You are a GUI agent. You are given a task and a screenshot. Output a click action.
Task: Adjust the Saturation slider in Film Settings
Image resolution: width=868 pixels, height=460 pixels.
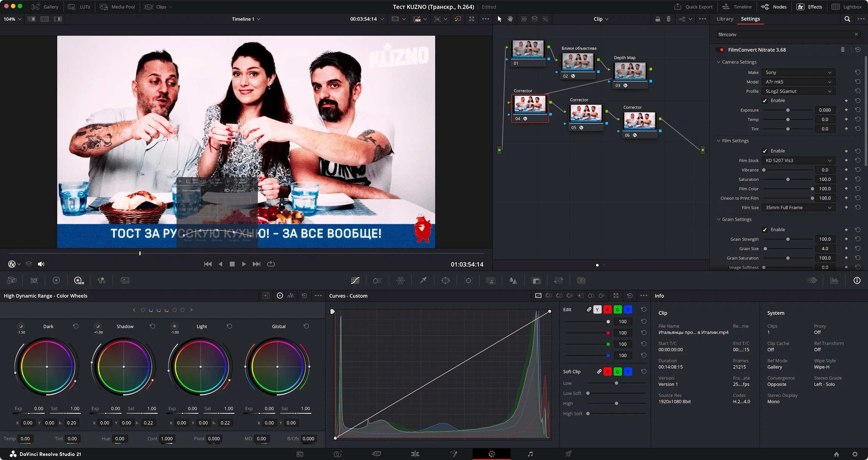pyautogui.click(x=788, y=179)
